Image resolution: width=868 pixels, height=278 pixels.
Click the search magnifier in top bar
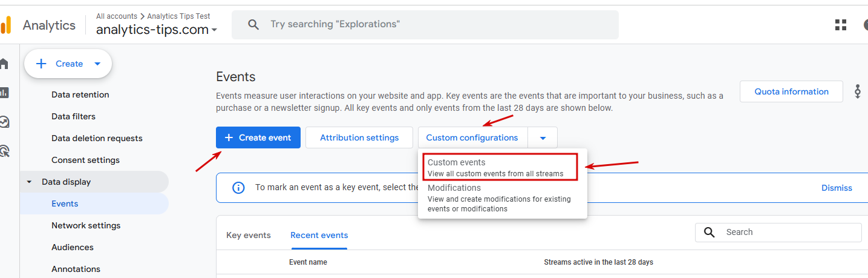254,25
